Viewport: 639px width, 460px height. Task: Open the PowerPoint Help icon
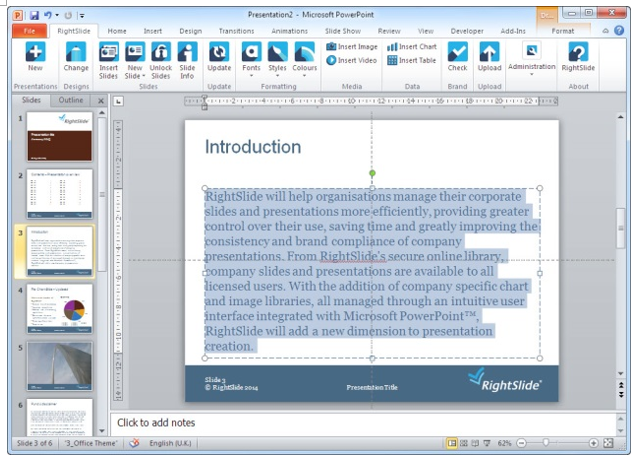(x=619, y=31)
